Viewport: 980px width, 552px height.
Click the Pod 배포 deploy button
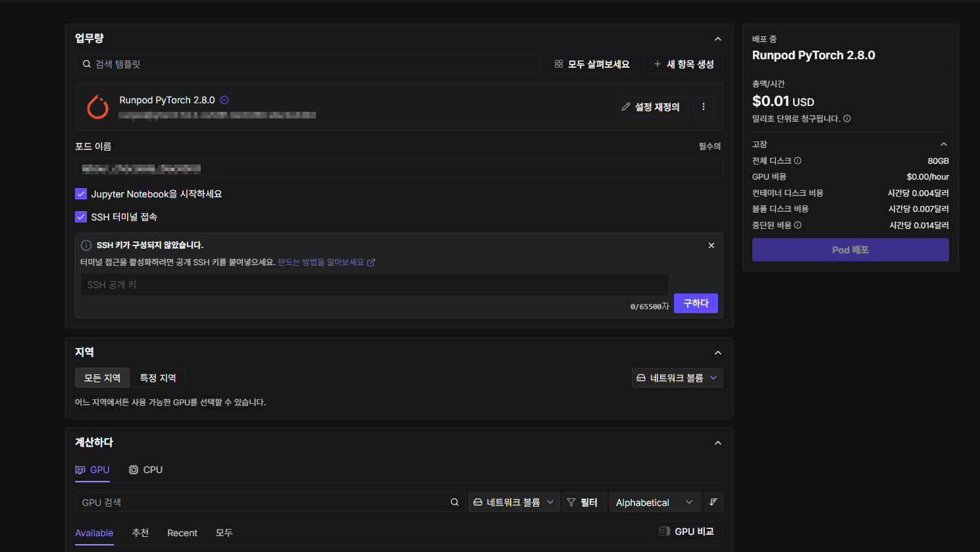click(x=850, y=250)
